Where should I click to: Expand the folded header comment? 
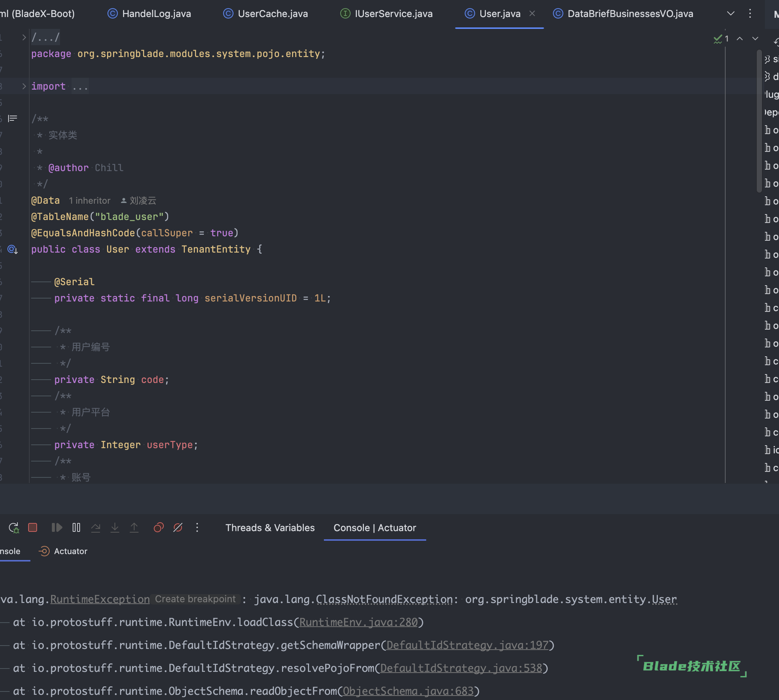click(24, 37)
